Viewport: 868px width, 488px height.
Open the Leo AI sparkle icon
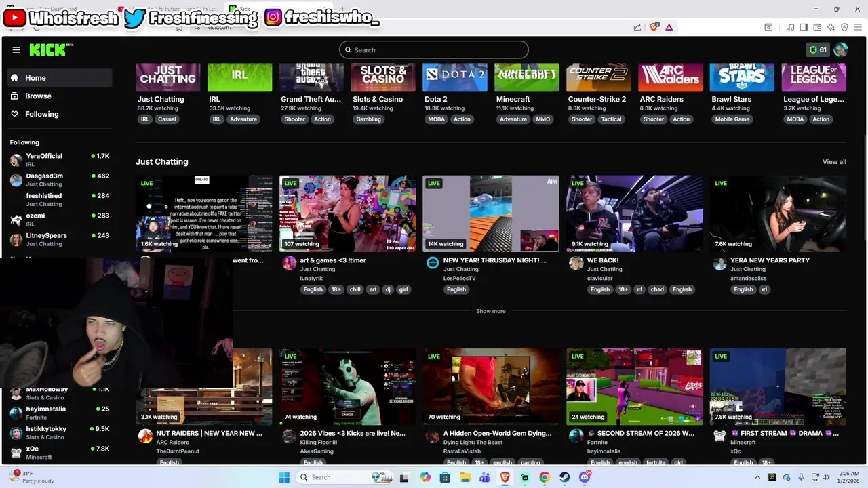(x=831, y=27)
